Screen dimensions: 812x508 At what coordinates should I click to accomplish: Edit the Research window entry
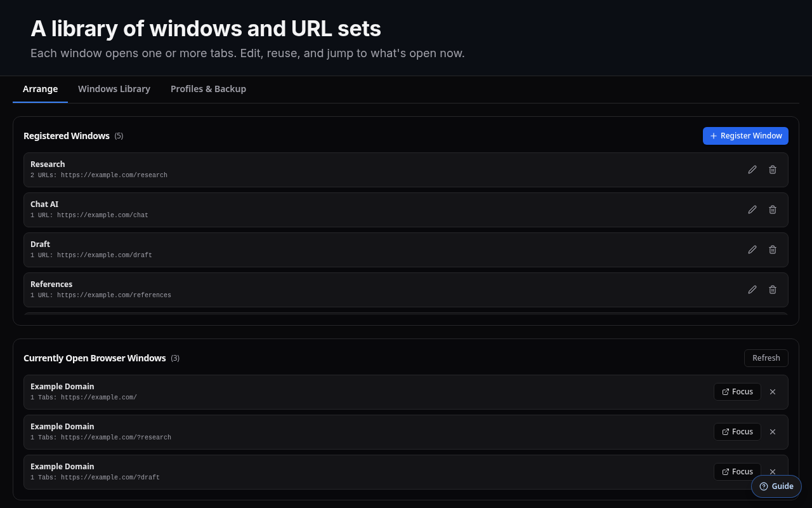752,170
